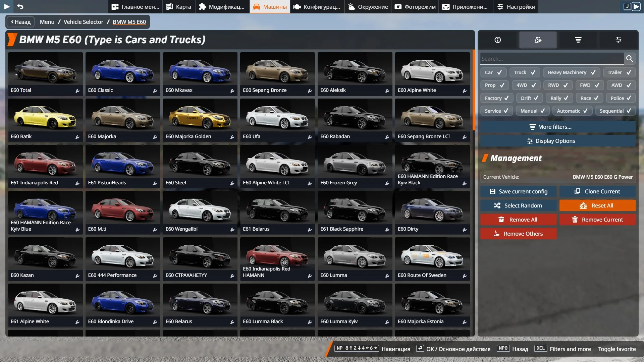Toggle the Police filter
The height and width of the screenshot is (362, 644).
click(621, 98)
